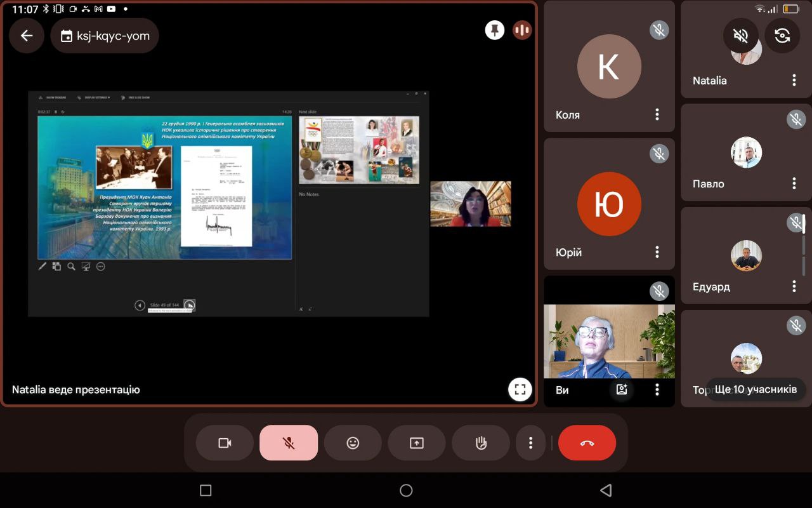This screenshot has width=812, height=508.
Task: Click the See all slides icon in presenter view
Action: (x=56, y=267)
